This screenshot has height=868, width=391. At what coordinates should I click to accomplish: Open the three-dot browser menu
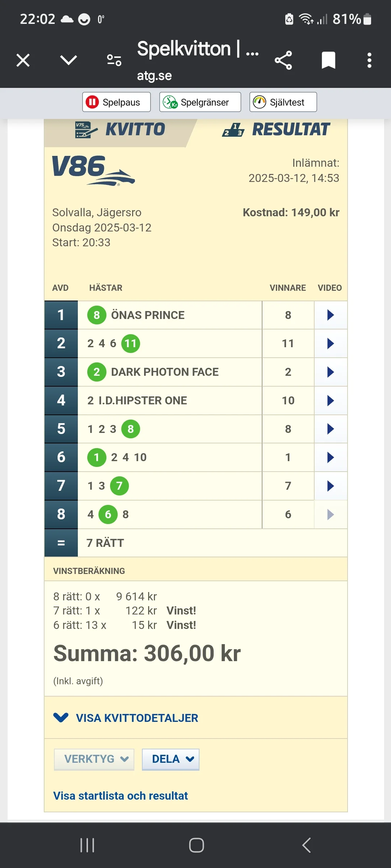(369, 60)
